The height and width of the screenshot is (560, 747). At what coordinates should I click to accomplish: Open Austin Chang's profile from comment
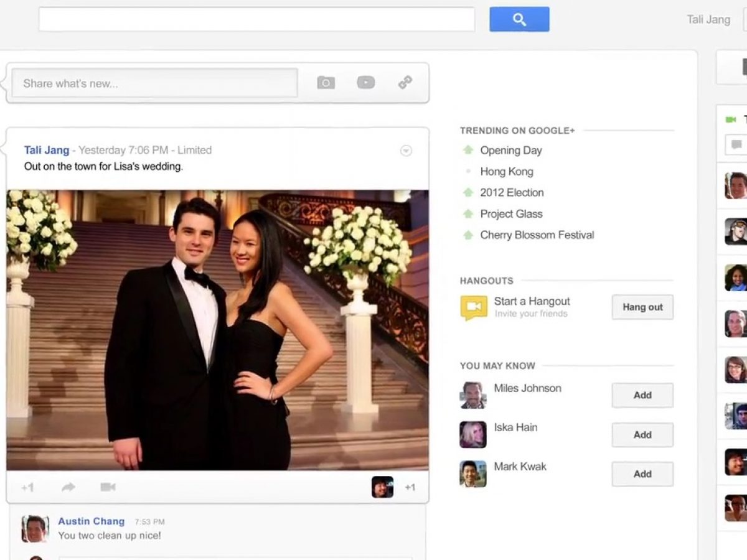point(91,521)
